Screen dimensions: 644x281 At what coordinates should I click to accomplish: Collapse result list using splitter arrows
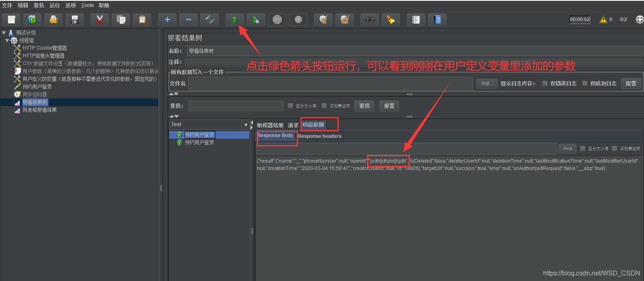click(x=252, y=122)
